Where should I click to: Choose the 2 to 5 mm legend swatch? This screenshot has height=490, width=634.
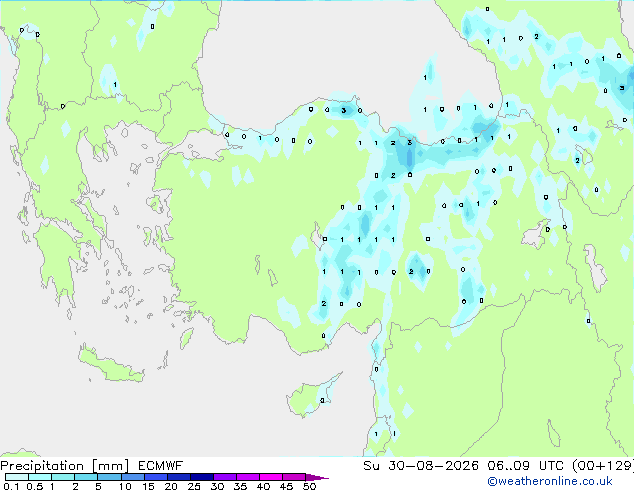click(86, 477)
